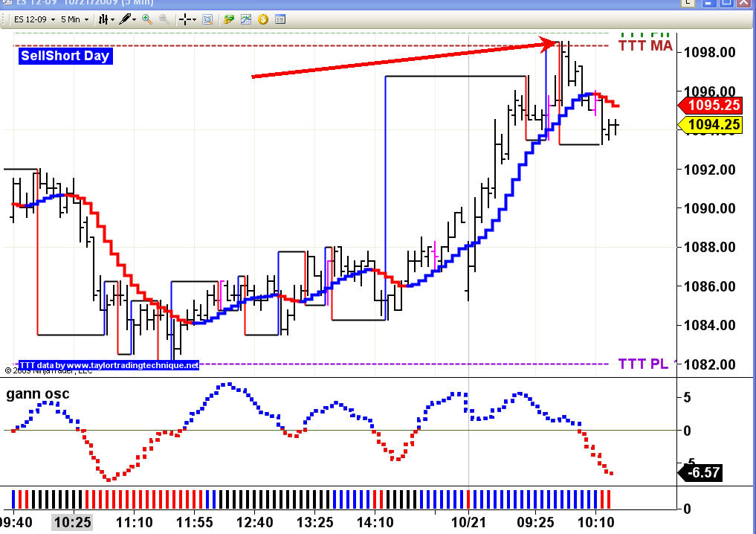Click the yellow 1094.25 price marker
This screenshot has width=756, height=534.
point(710,125)
